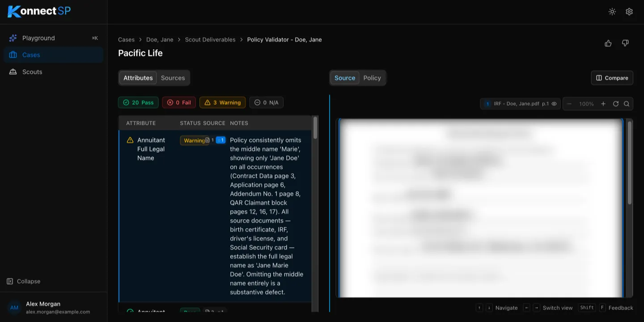Click the AM user avatar
644x322 pixels.
coord(14,308)
